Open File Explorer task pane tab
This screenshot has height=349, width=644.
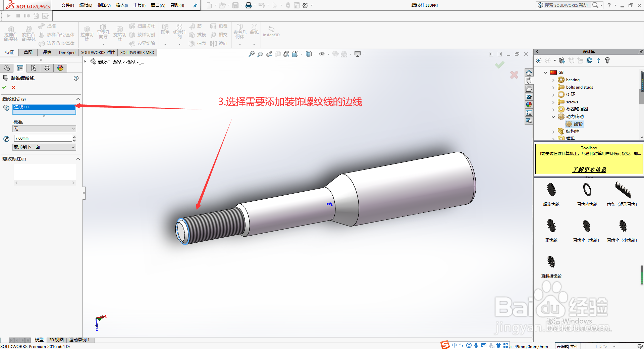click(529, 89)
